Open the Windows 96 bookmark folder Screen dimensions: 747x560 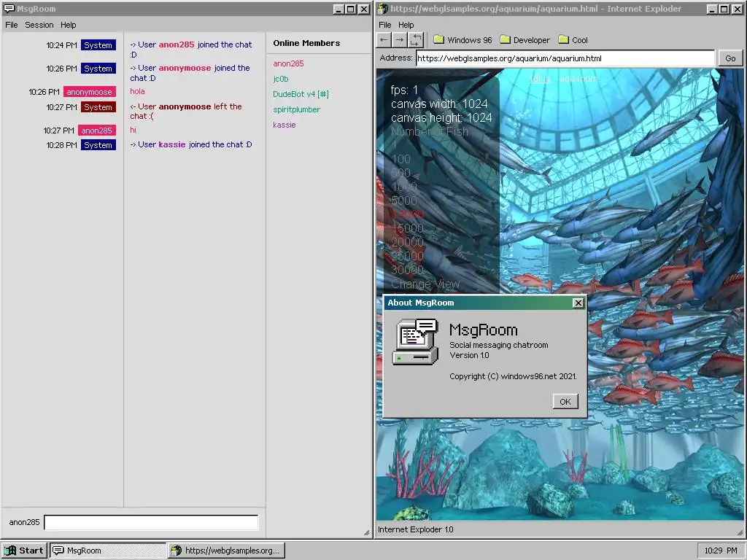tap(462, 40)
